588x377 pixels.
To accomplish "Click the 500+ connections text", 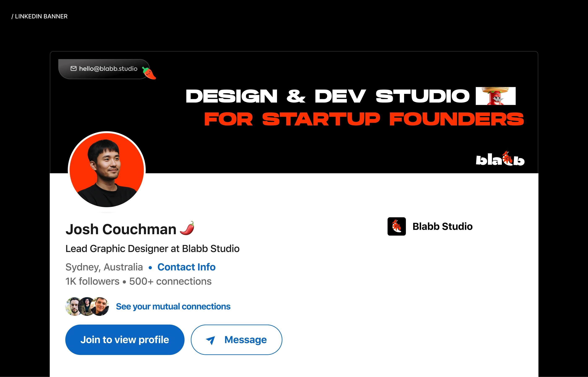I will (170, 281).
